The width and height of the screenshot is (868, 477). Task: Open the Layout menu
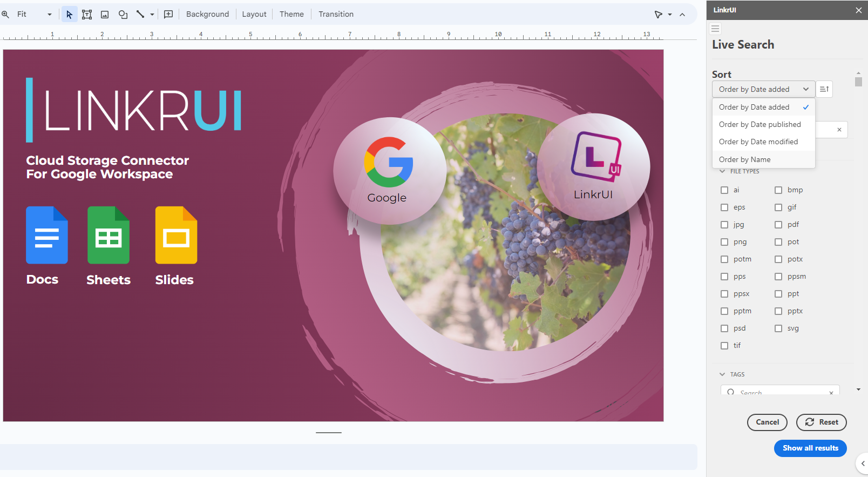point(254,15)
